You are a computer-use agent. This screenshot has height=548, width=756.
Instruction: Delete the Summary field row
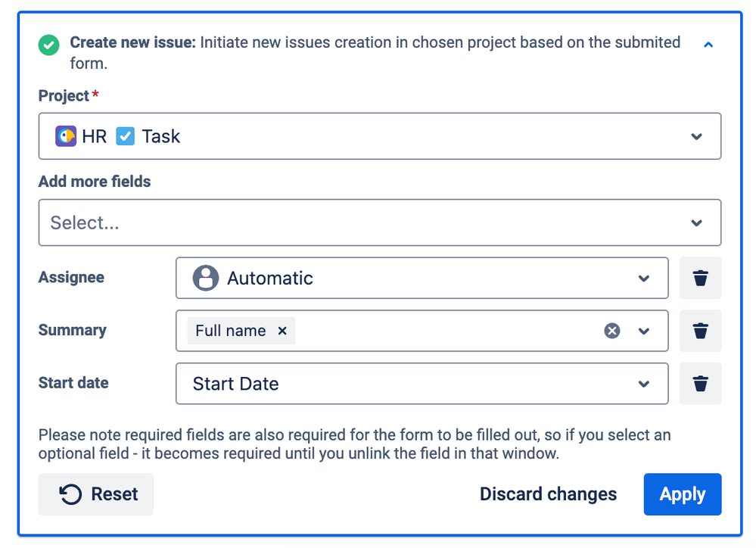(x=700, y=331)
